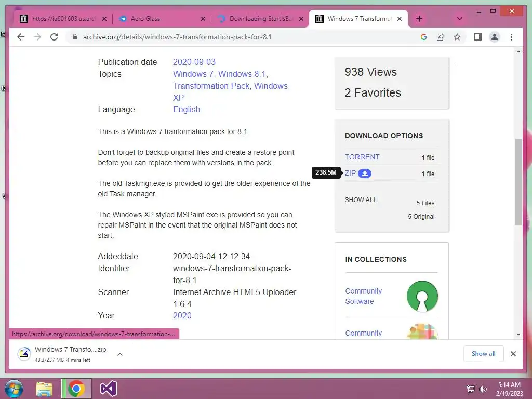Open the 5 Files link
Image resolution: width=532 pixels, height=399 pixels.
tap(425, 203)
